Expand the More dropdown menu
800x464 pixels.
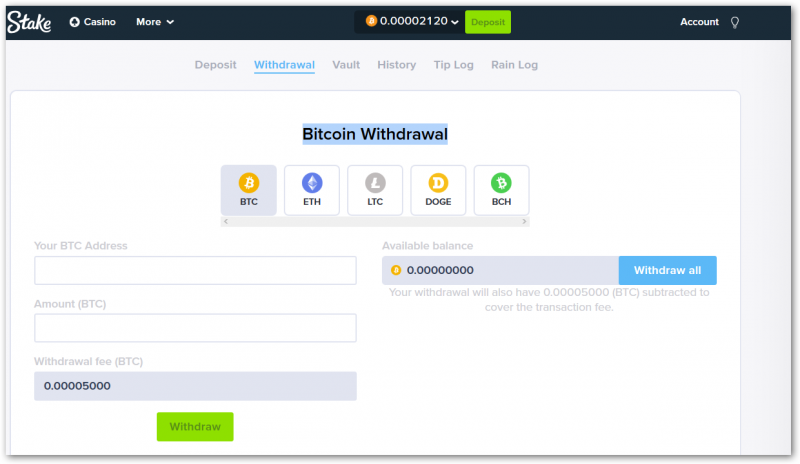pyautogui.click(x=155, y=22)
